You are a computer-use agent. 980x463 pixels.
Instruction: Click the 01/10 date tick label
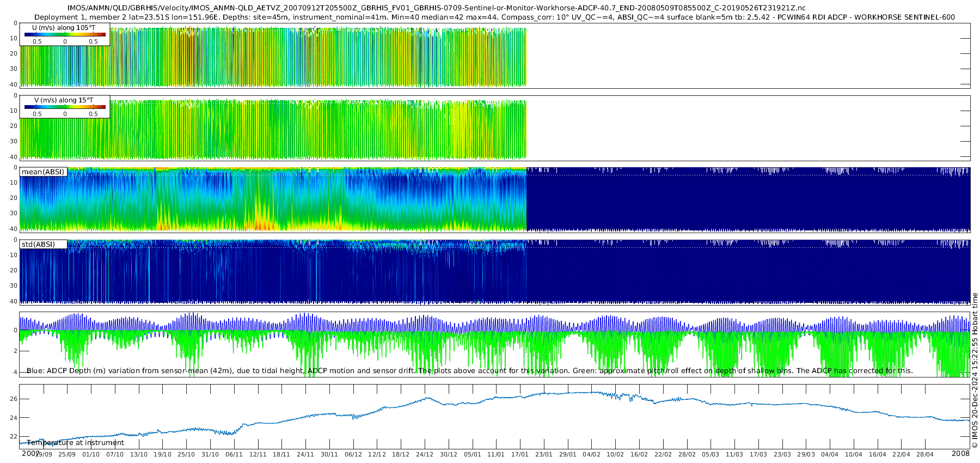(x=91, y=454)
